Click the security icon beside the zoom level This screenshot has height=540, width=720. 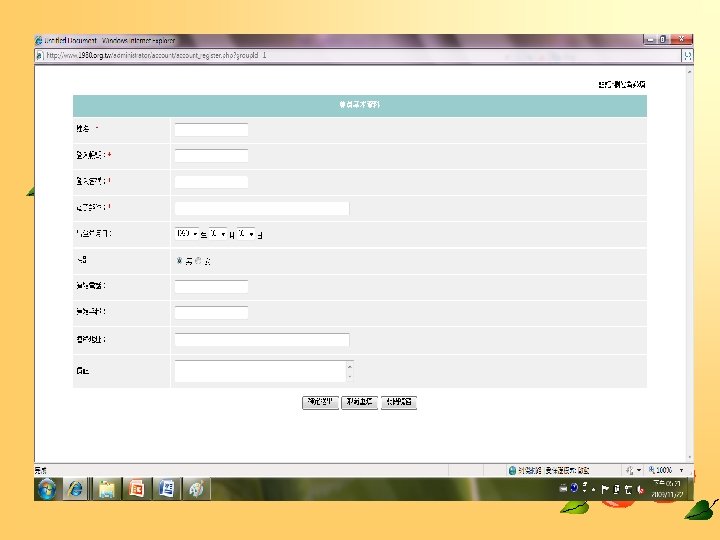[x=630, y=470]
